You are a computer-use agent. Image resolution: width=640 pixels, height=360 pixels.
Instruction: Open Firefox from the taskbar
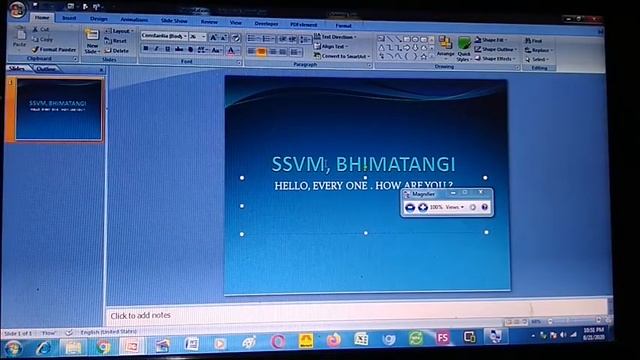coord(333,340)
